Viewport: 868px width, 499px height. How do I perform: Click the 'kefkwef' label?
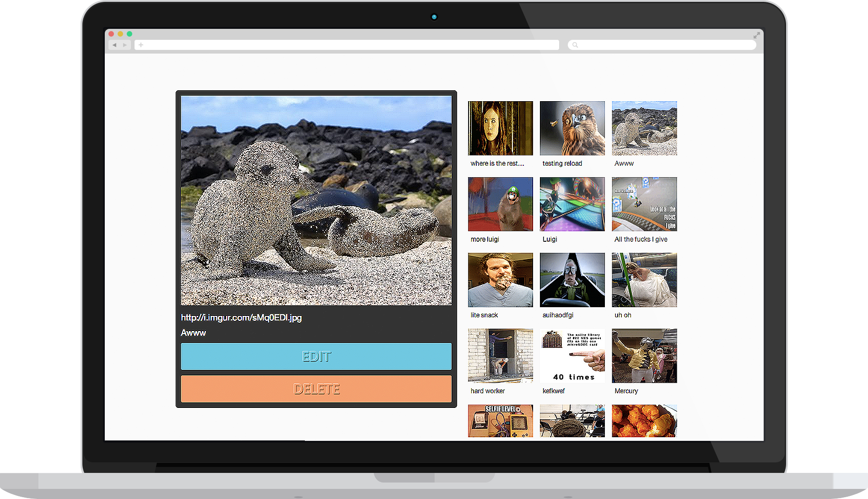click(x=554, y=391)
